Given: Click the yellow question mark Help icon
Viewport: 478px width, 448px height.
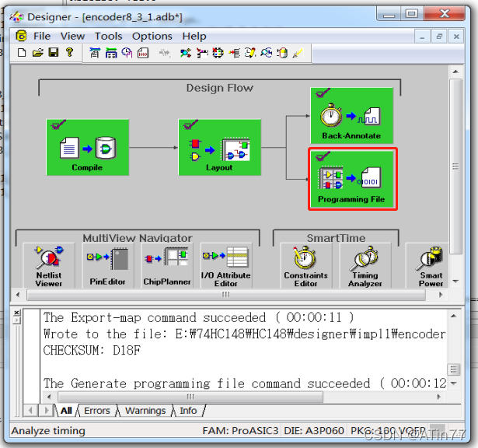Looking at the screenshot, I should coord(69,53).
